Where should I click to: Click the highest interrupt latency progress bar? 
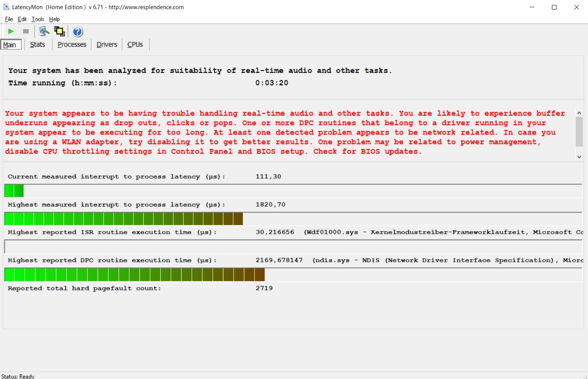(x=293, y=219)
